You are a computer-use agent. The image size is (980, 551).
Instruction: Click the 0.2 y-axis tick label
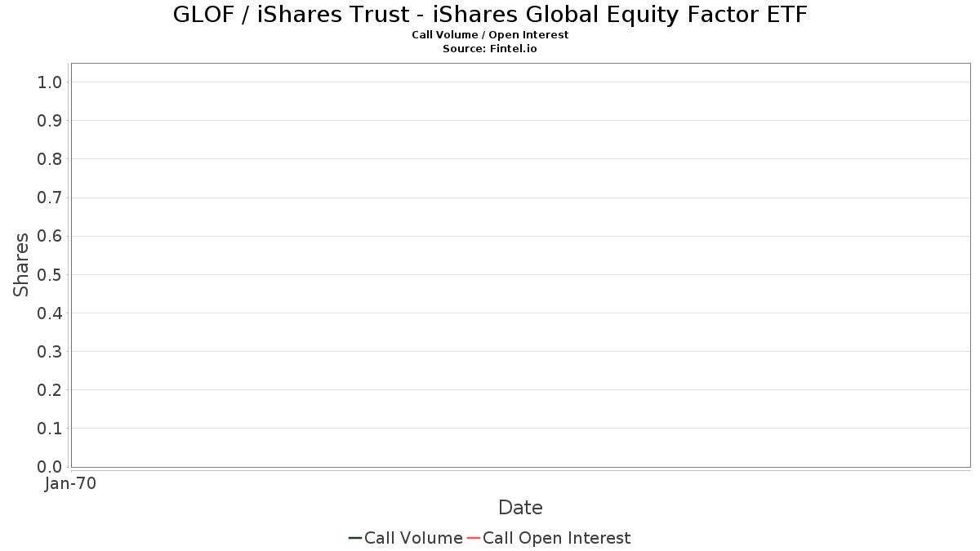coord(50,390)
